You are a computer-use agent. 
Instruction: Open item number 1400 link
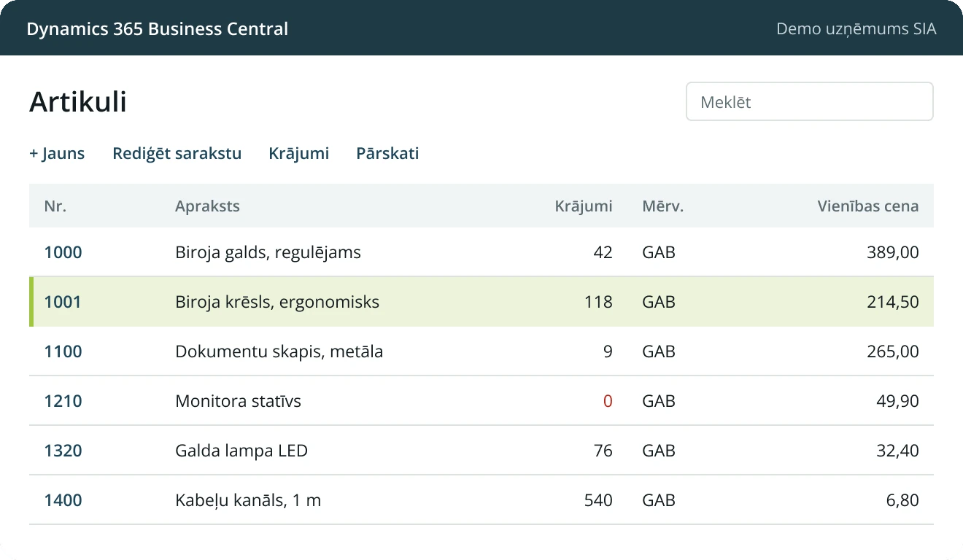tap(63, 500)
